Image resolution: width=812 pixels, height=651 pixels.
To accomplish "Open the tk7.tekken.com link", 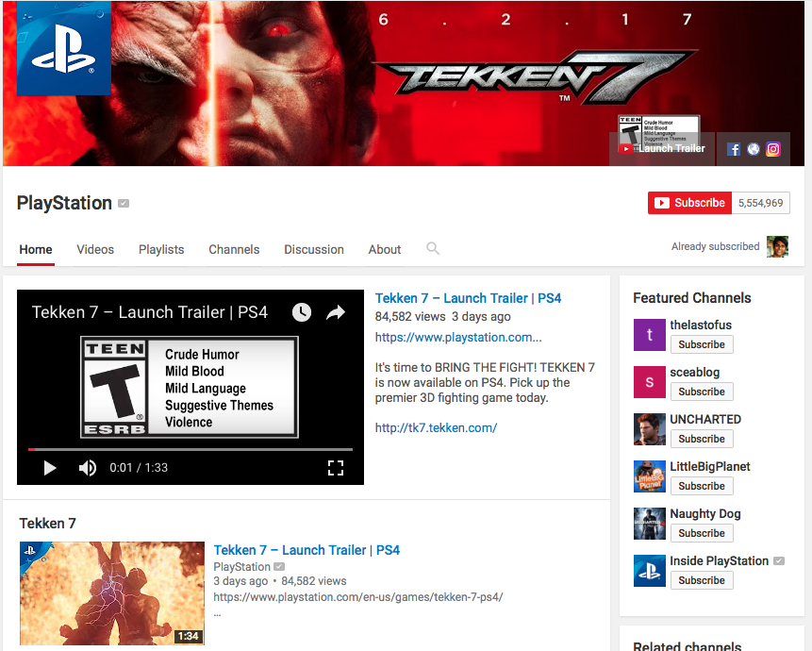I will coord(436,427).
